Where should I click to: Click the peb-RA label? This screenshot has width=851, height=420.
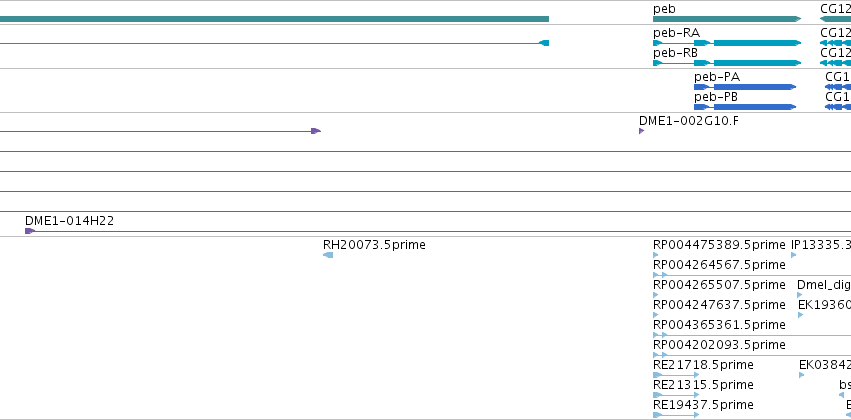pyautogui.click(x=676, y=33)
